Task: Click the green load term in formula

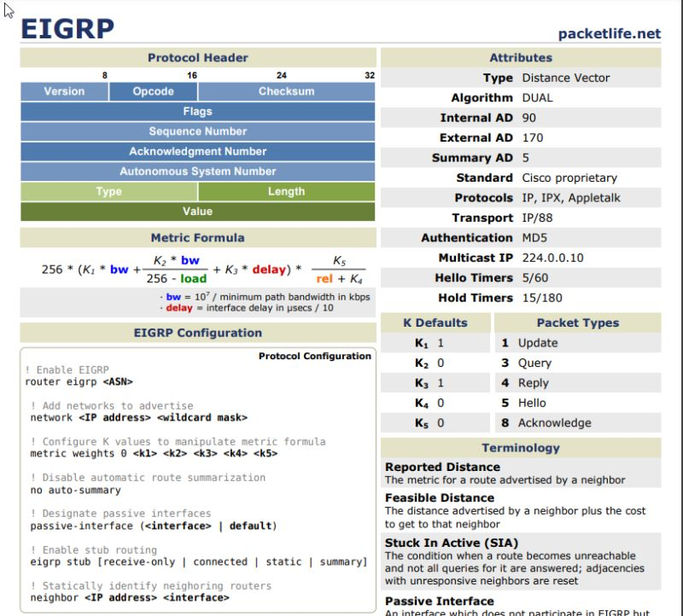Action: [x=194, y=279]
